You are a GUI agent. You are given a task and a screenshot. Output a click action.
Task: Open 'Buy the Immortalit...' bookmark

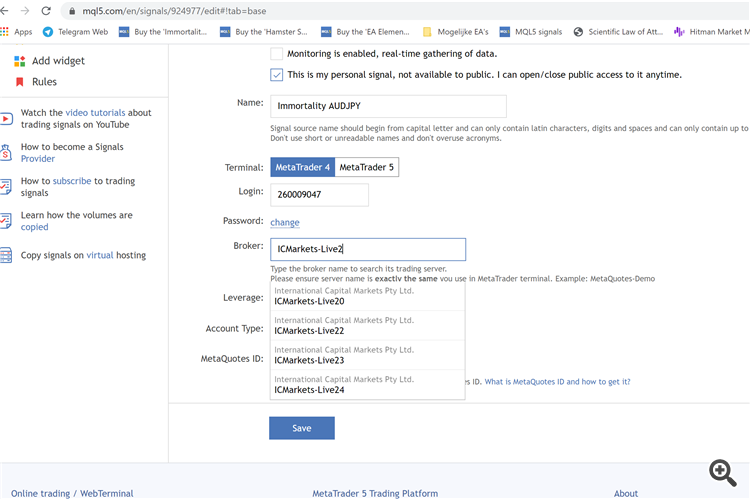coord(163,32)
